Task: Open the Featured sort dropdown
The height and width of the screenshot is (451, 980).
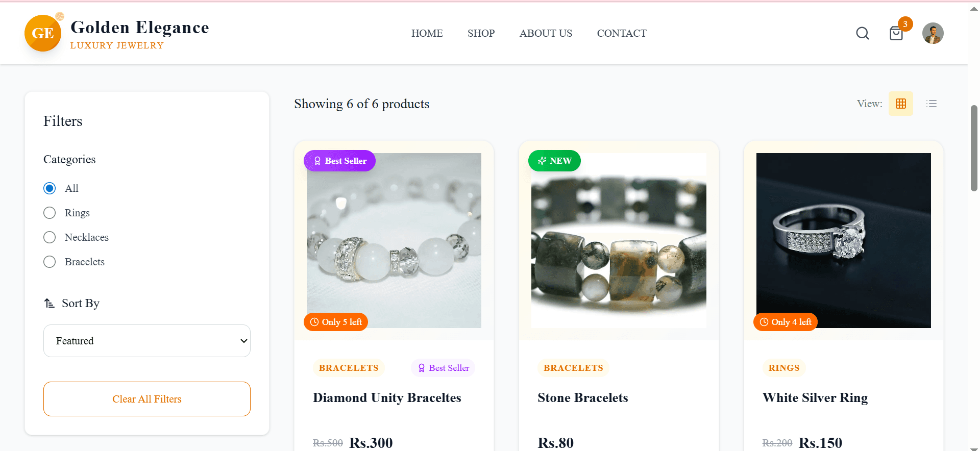Action: point(147,341)
